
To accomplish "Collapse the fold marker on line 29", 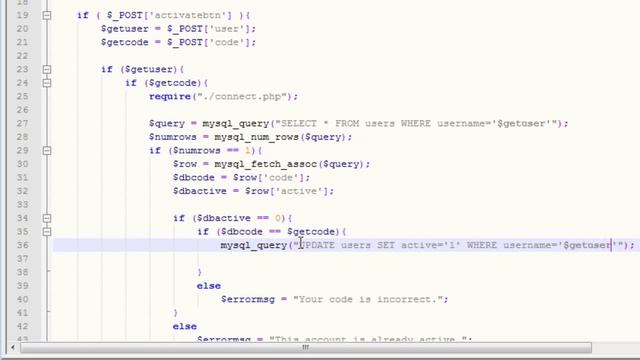I will (x=47, y=151).
